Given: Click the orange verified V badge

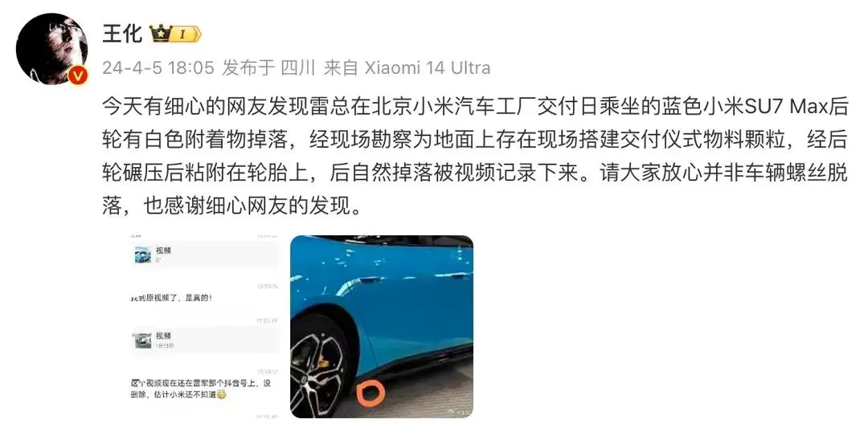Looking at the screenshot, I should pos(79,75).
